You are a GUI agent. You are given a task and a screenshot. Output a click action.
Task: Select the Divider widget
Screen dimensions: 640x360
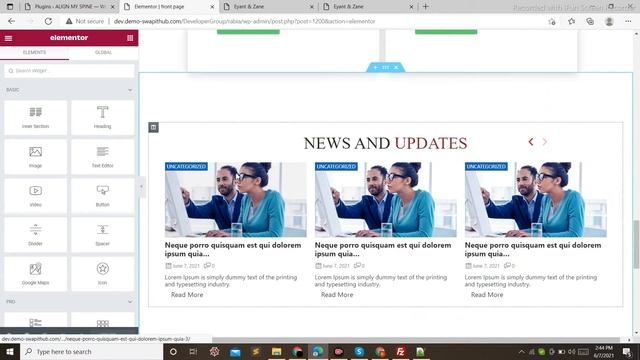pos(36,235)
